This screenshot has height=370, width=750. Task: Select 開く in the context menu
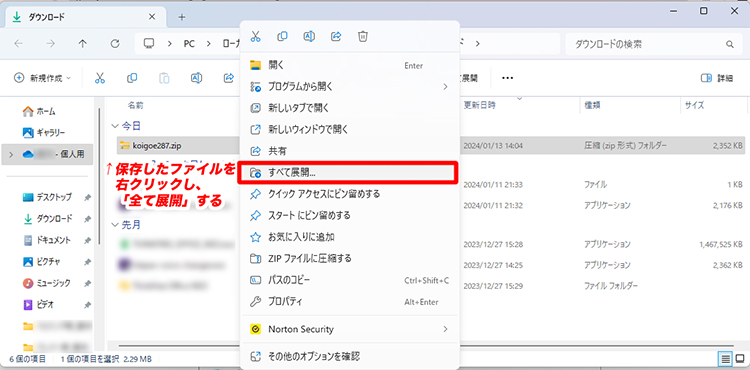350,65
